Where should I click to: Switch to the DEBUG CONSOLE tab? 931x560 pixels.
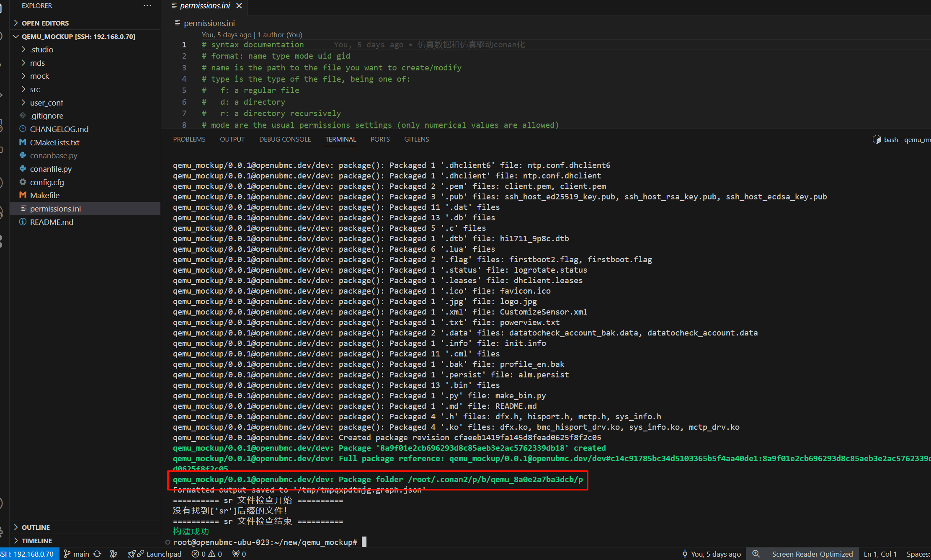285,139
